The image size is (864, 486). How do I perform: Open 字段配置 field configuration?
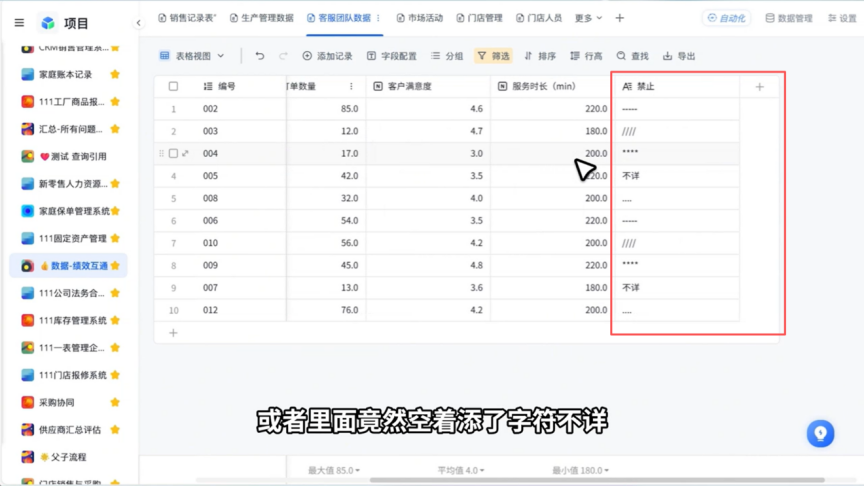coord(392,56)
